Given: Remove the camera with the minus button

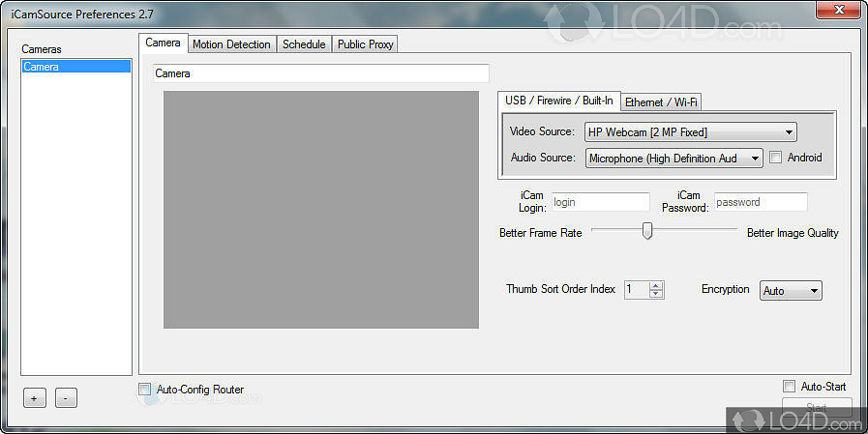Looking at the screenshot, I should coord(66,398).
